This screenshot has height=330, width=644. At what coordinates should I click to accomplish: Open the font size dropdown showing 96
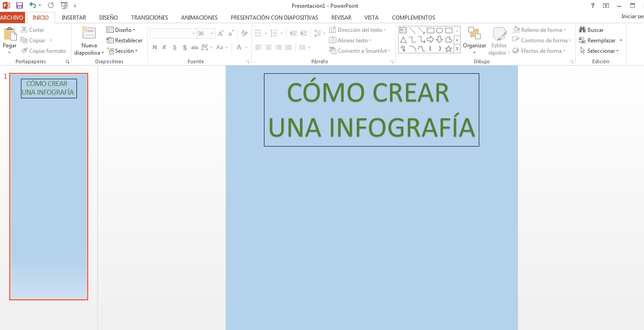212,34
